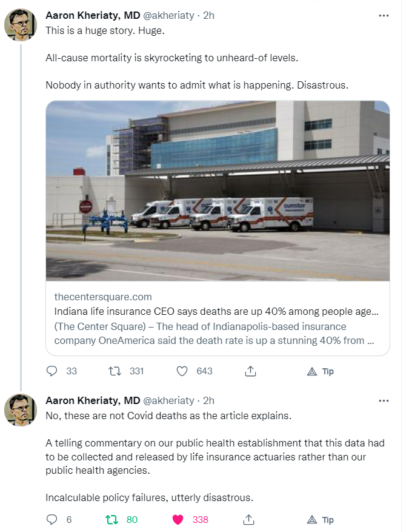Open more options menu on first tweet

tap(383, 16)
